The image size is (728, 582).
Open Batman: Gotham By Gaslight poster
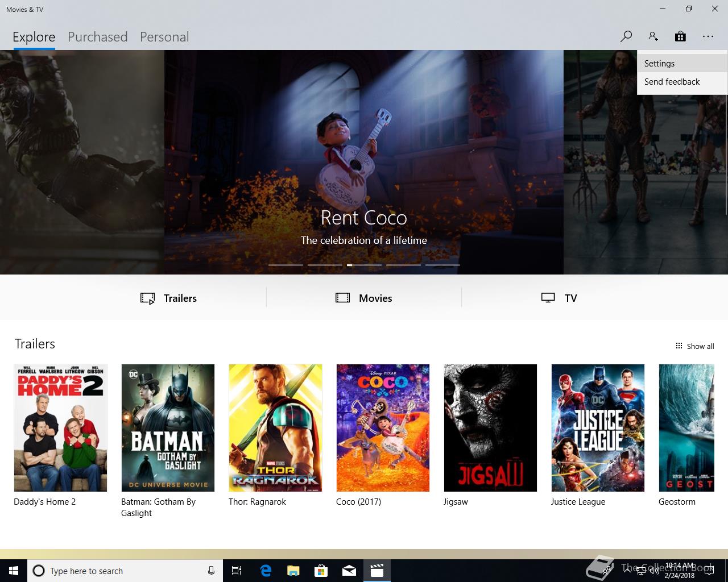pyautogui.click(x=168, y=428)
